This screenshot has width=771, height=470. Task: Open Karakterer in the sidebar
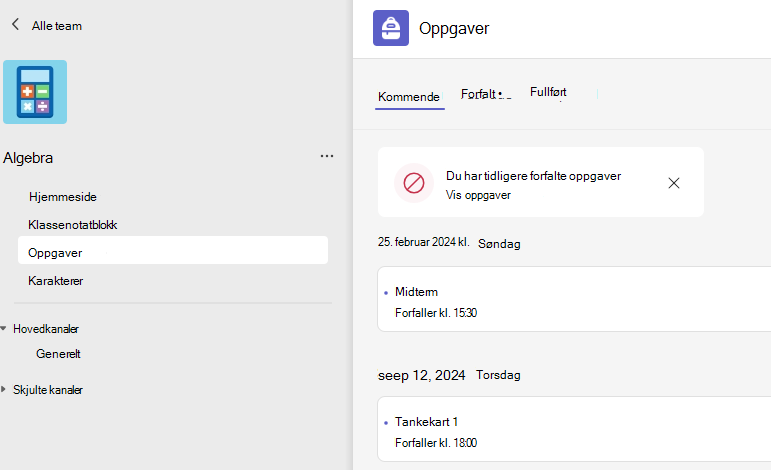[x=56, y=281]
